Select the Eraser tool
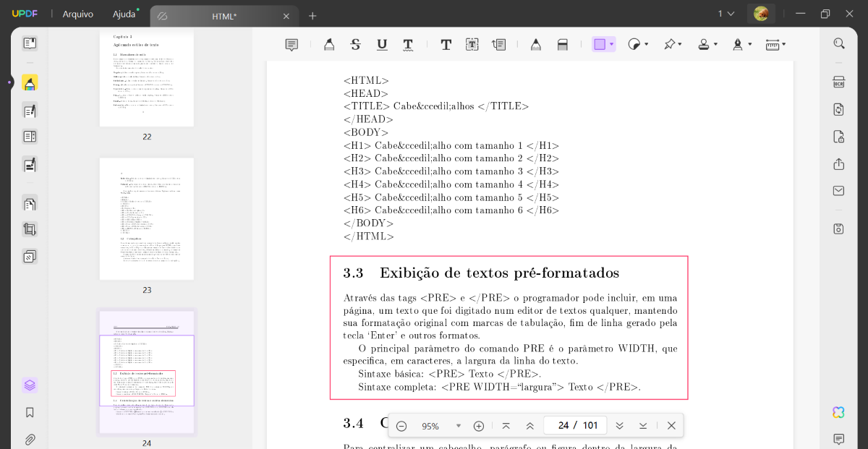Viewport: 868px width, 449px height. 563,44
